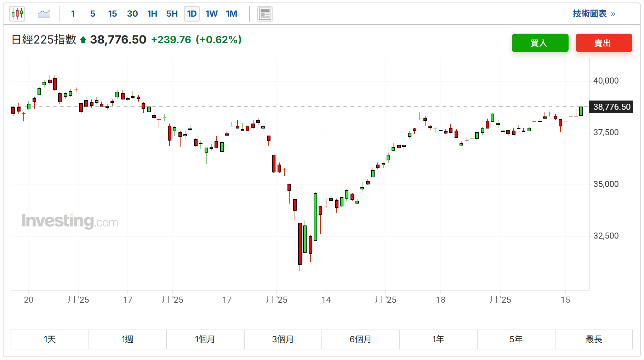
Task: Click the date label 20 on time axis
Action: pos(29,300)
